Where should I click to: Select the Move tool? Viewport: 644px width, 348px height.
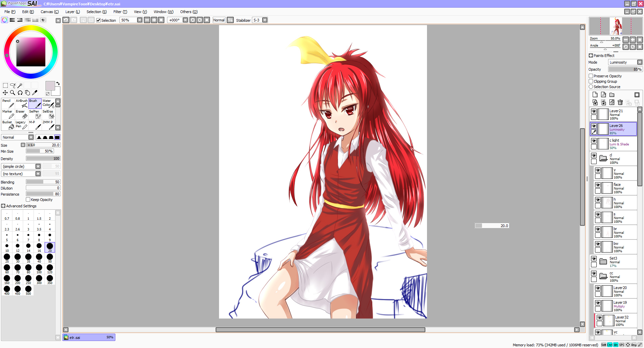pyautogui.click(x=5, y=93)
